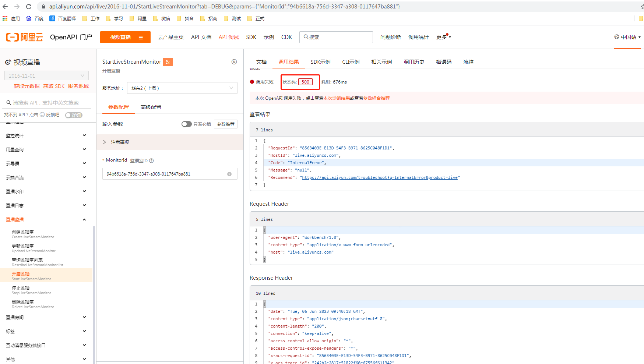
Task: Click the MonitorId input field
Action: coord(170,174)
